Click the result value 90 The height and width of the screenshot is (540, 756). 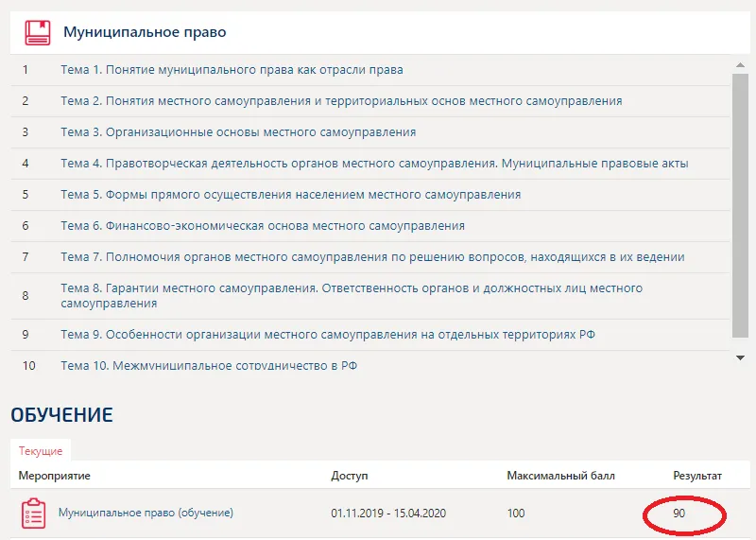[x=679, y=513]
